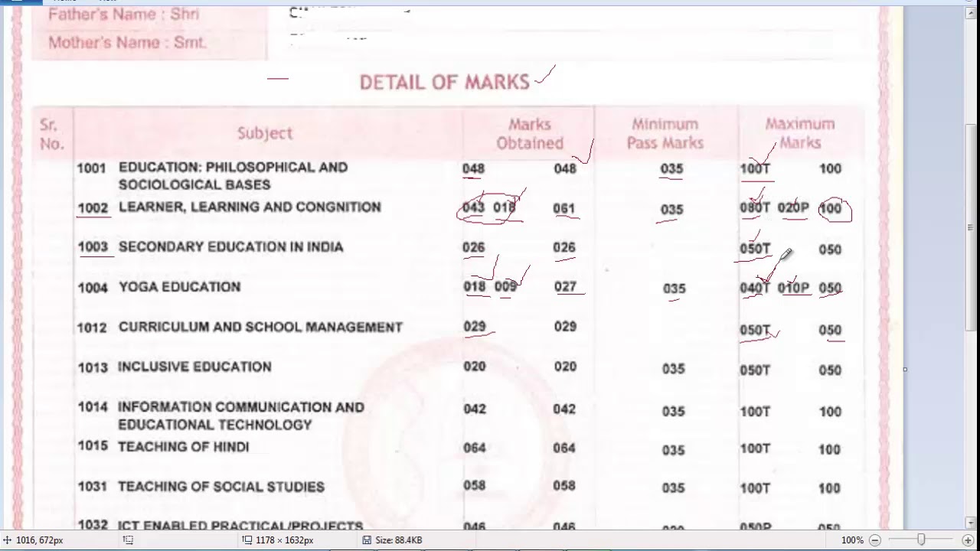Click minimum pass marks '035' in Teaching of Hindi row
This screenshot has width=980, height=551.
[673, 451]
